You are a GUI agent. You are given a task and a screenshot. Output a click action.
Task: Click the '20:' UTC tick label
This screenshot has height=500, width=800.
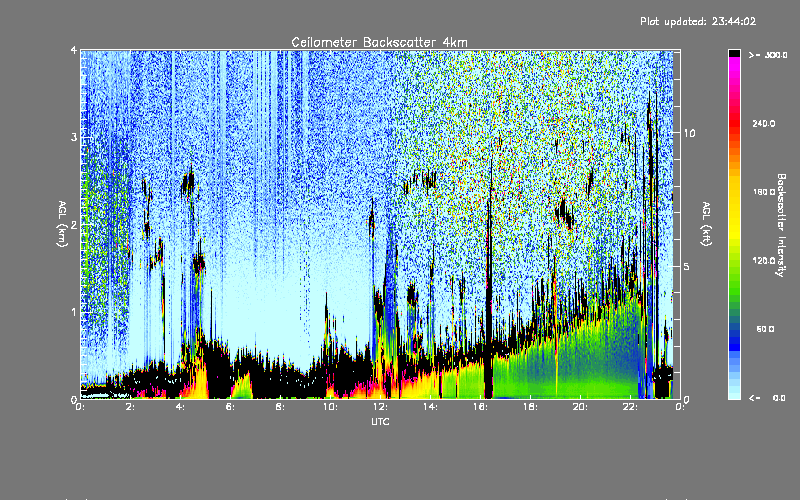click(580, 407)
